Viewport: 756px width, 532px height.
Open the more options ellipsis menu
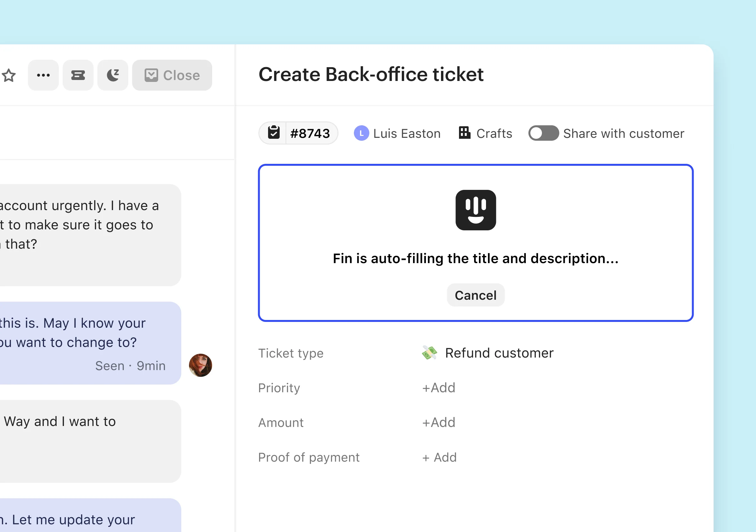[x=43, y=75]
